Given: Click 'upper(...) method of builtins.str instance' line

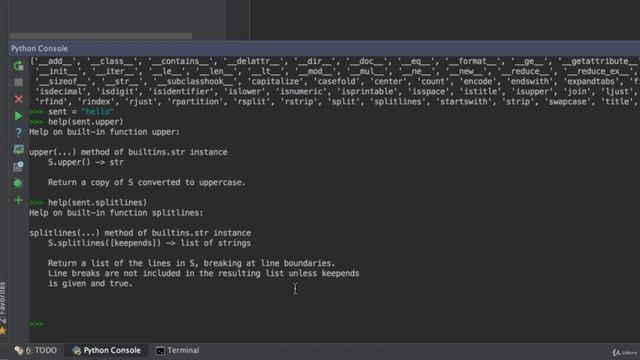Looking at the screenshot, I should 128,152.
